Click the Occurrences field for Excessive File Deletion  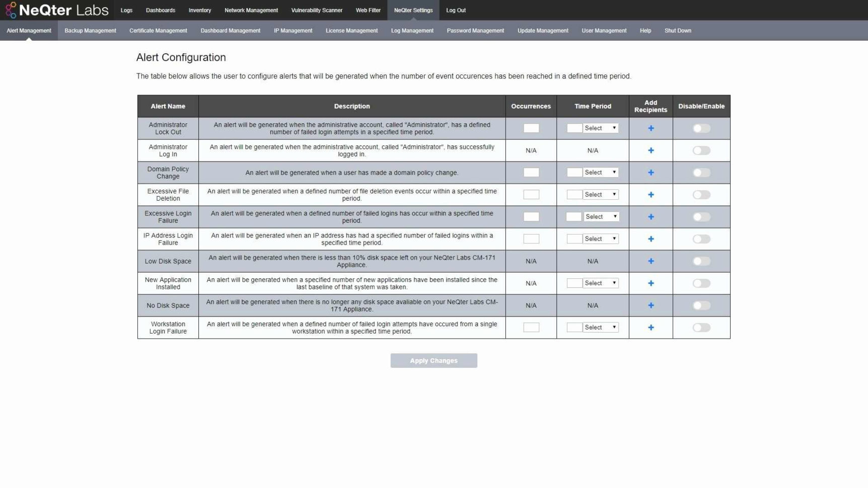531,194
